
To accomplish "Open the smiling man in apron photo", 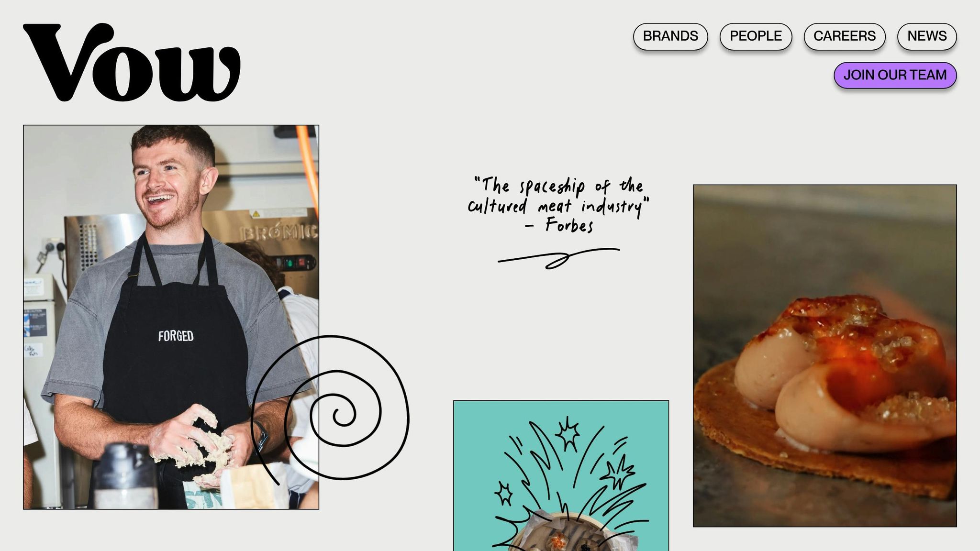I will click(x=171, y=317).
